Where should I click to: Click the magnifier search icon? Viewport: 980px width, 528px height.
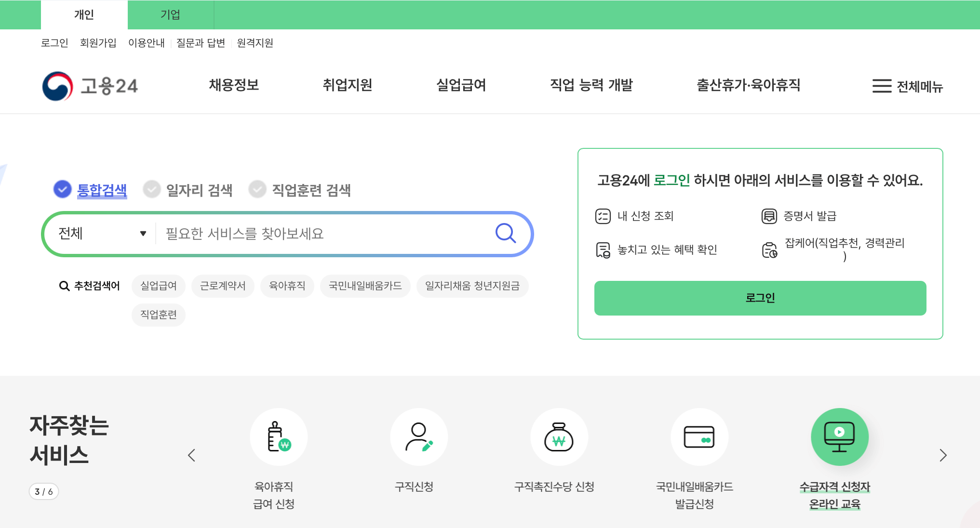click(x=506, y=234)
